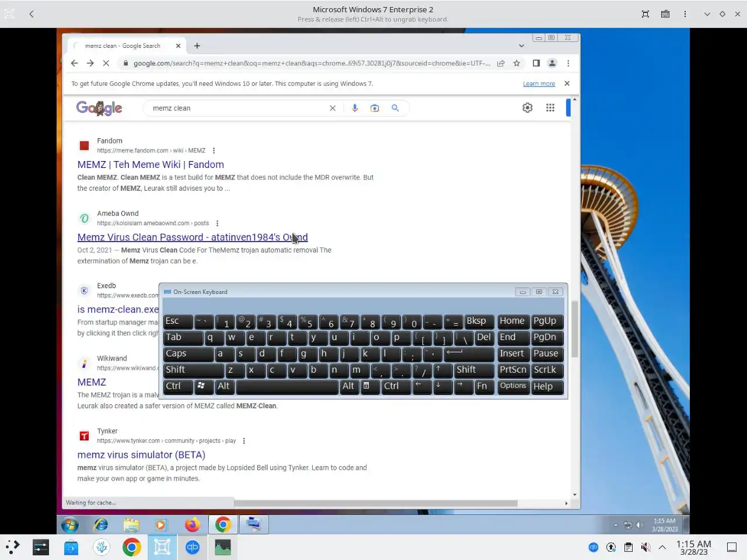Toggle left Alt on On-Screen Keyboard
This screenshot has height=560, width=747.
(x=224, y=387)
